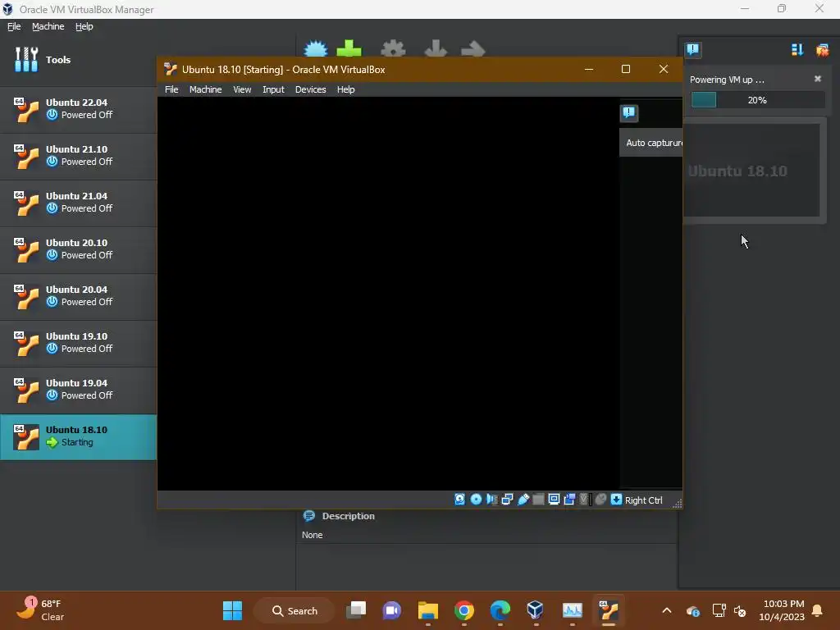Open the weather widget showing 68°F
Viewport: 840px width, 630px height.
click(x=40, y=610)
